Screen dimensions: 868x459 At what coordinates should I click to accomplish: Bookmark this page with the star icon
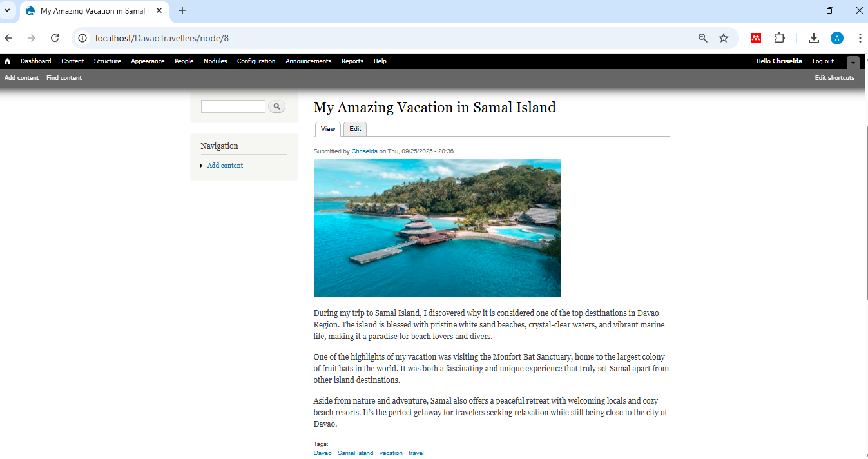(724, 38)
